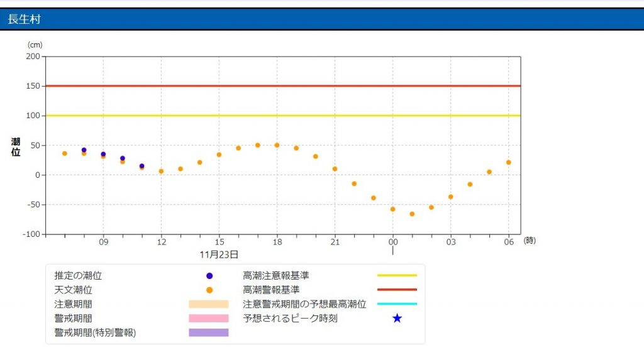This screenshot has width=644, height=355.
Task: Click the (cm) unit label
Action: 35,45
